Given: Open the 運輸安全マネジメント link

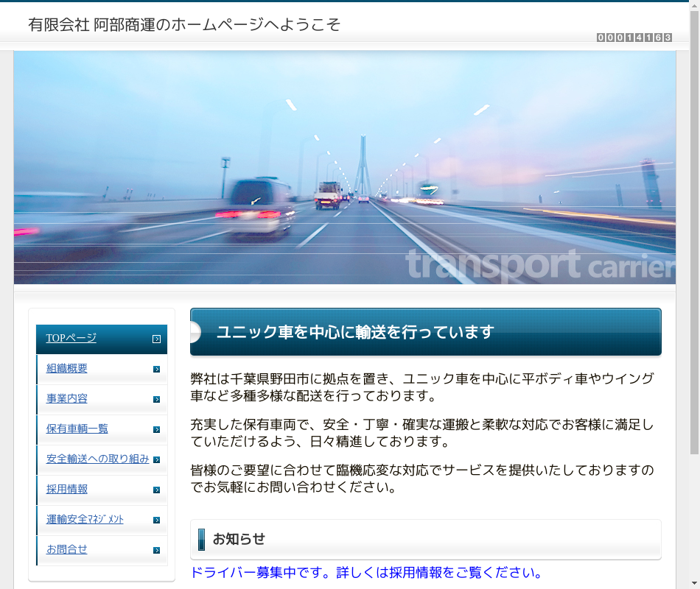Looking at the screenshot, I should click(85, 519).
